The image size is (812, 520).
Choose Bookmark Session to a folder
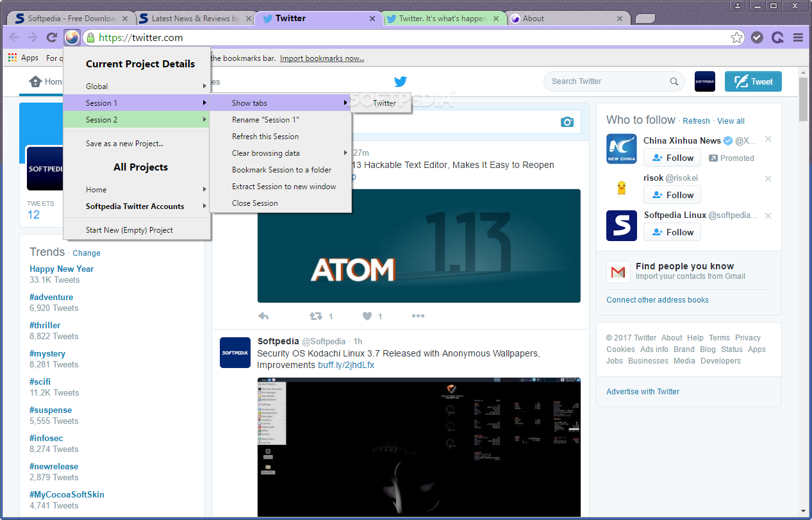pyautogui.click(x=280, y=169)
